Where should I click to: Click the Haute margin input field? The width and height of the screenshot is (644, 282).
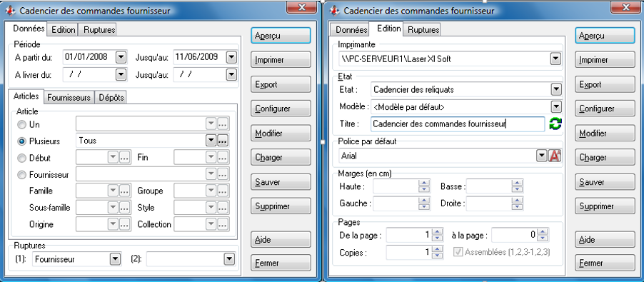396,186
